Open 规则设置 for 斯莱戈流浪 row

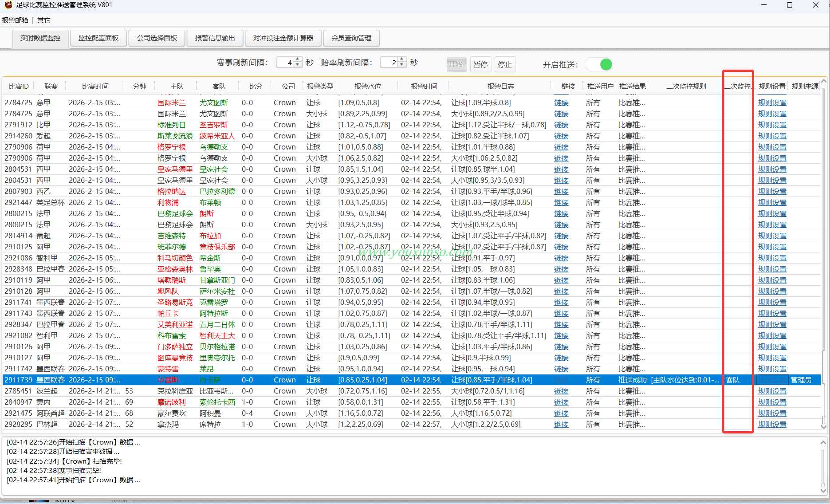click(772, 136)
